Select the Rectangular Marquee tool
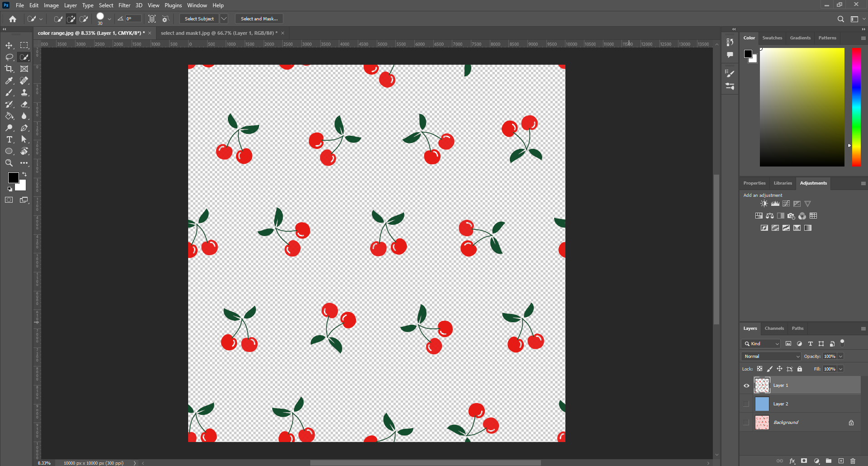Screen dimensions: 868x466 click(24, 45)
